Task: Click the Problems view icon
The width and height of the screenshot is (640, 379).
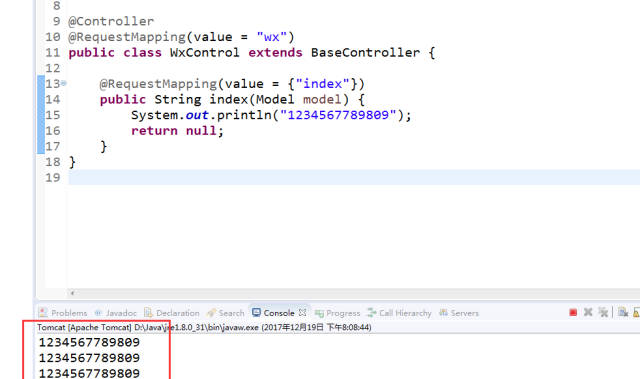Action: tap(43, 313)
